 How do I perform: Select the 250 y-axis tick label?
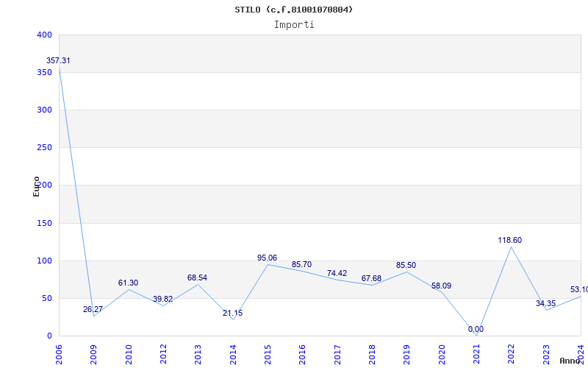(x=44, y=148)
